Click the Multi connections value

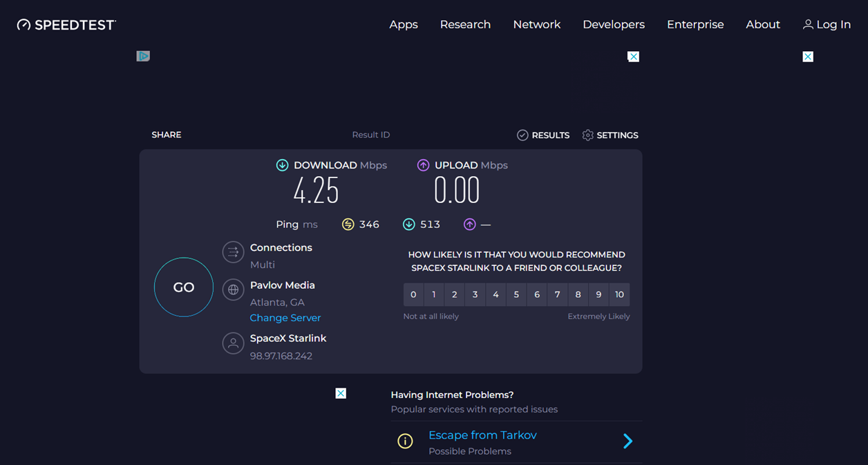[x=263, y=265]
